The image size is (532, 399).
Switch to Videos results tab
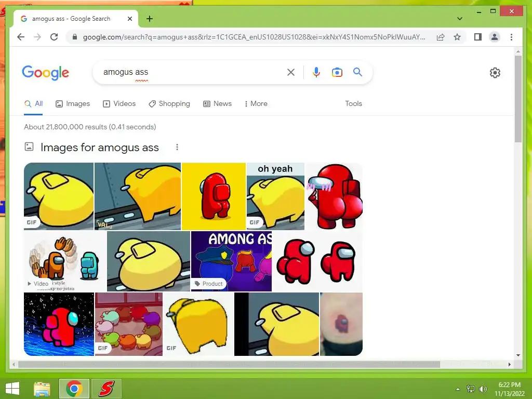click(x=119, y=104)
